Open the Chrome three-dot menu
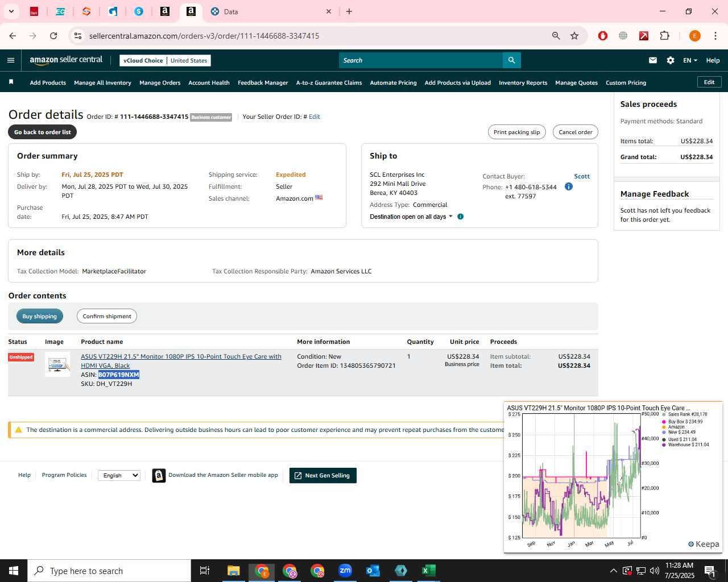 pyautogui.click(x=715, y=36)
